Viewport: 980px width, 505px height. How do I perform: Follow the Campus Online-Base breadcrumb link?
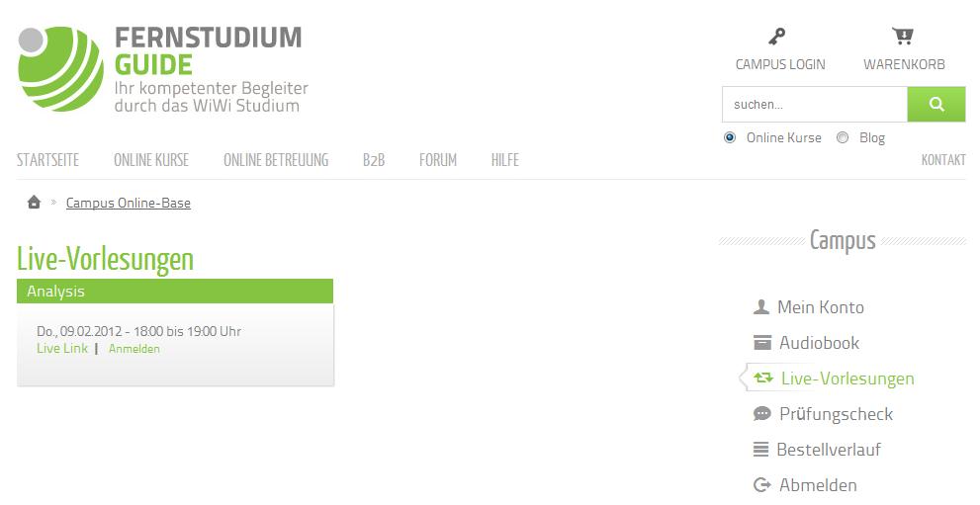tap(129, 203)
